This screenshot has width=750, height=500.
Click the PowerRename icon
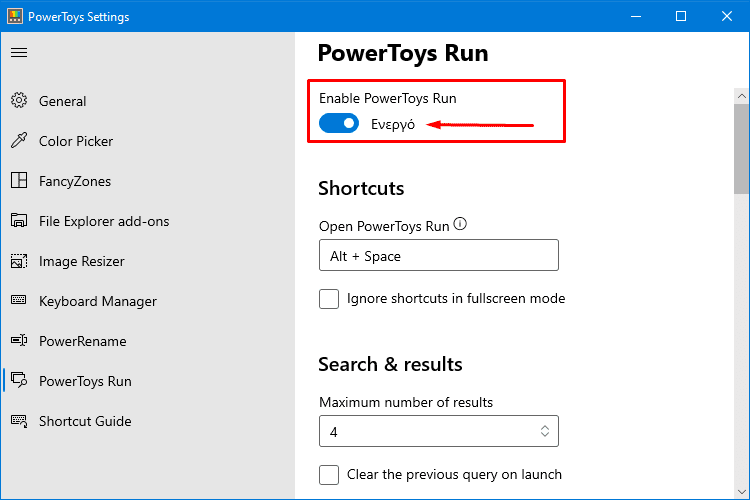(19, 340)
